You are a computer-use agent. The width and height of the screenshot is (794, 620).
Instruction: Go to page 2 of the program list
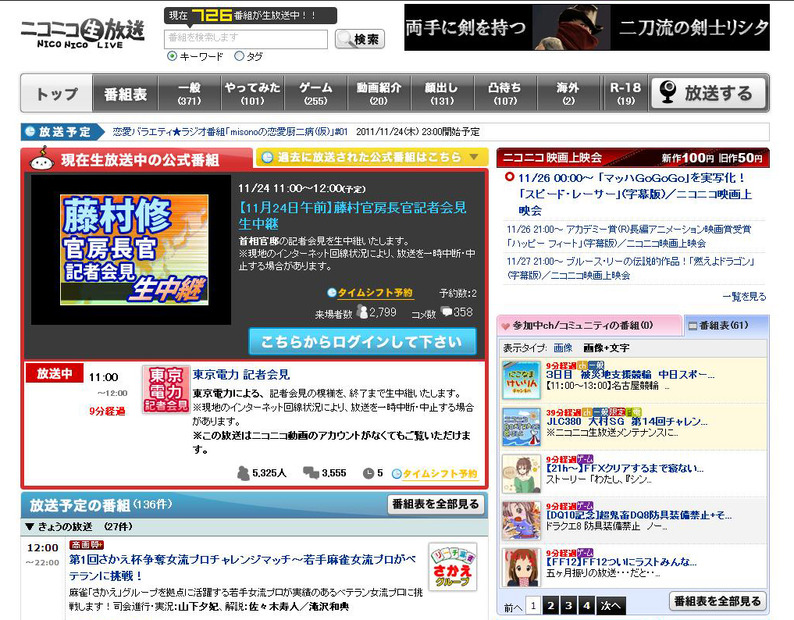[551, 605]
